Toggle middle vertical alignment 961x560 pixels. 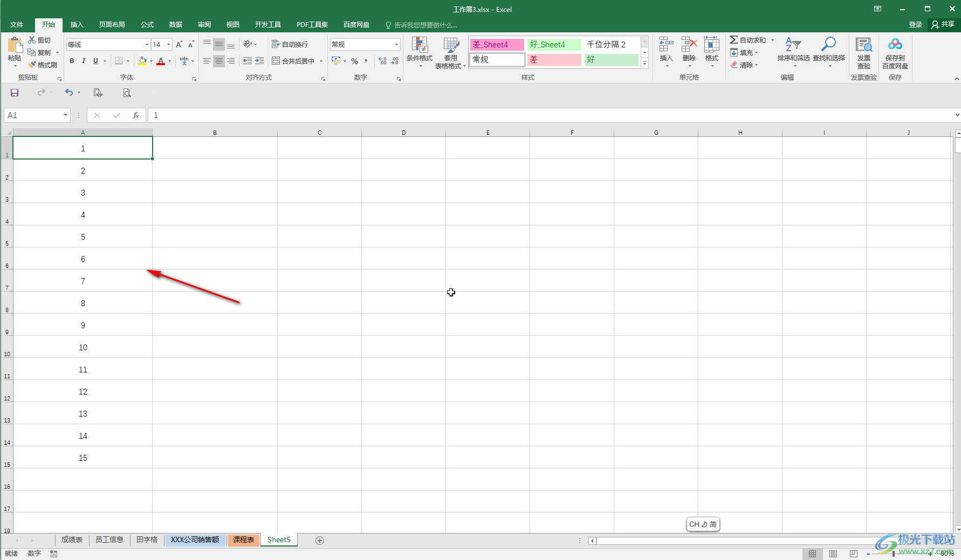219,44
